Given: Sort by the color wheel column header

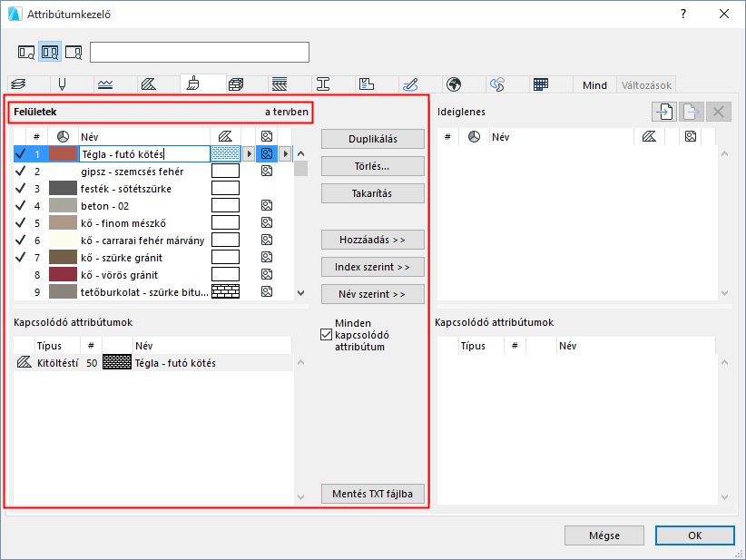Looking at the screenshot, I should click(x=63, y=137).
